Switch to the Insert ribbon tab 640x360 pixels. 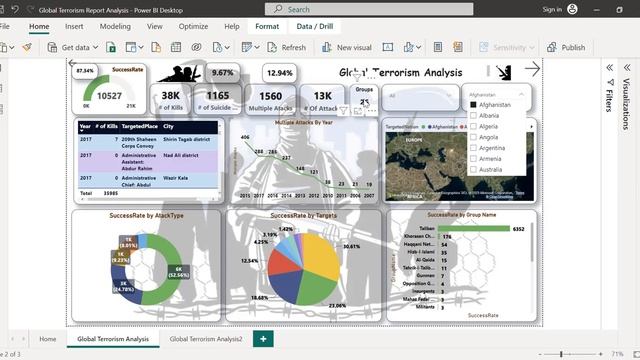[x=74, y=27]
